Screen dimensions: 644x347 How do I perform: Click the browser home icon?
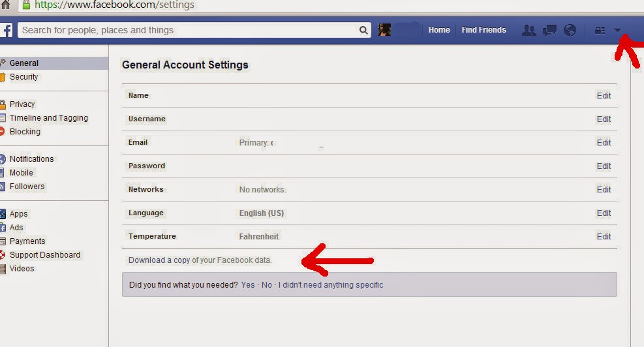[x=5, y=5]
